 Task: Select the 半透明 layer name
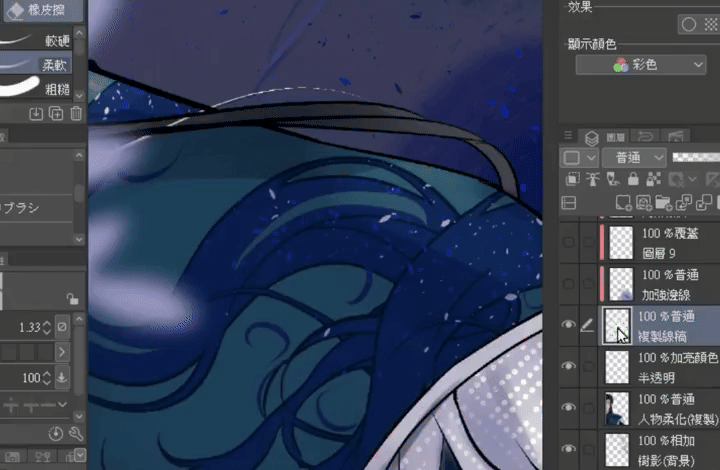pyautogui.click(x=656, y=378)
